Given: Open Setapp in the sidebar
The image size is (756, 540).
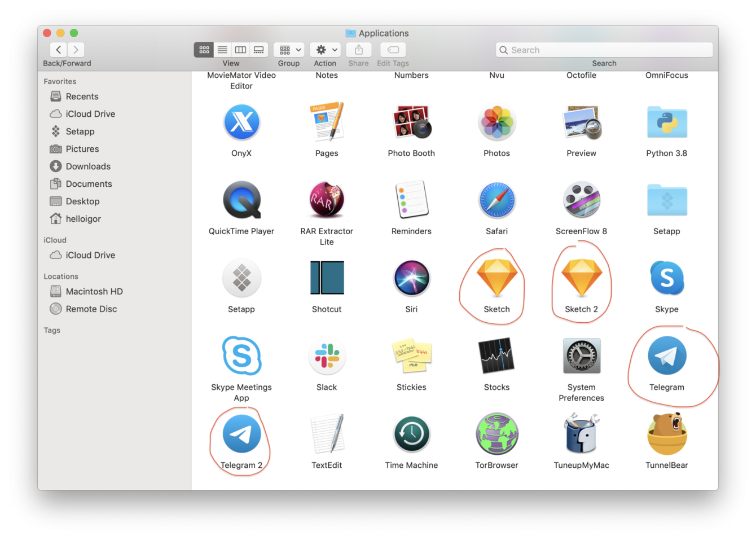Looking at the screenshot, I should pyautogui.click(x=80, y=131).
